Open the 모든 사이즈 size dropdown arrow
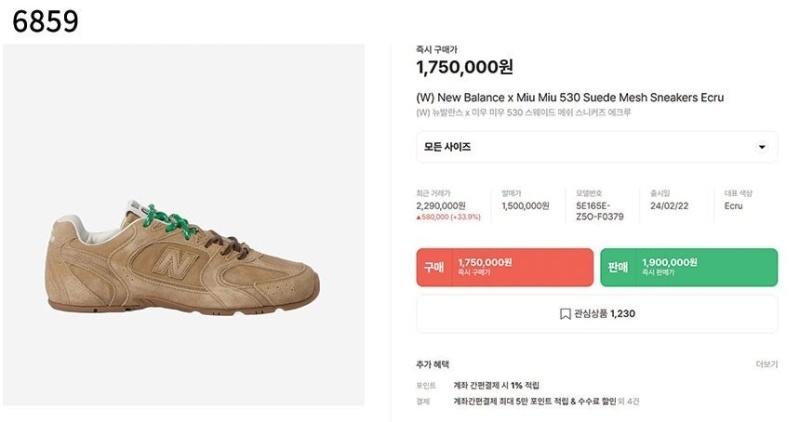Viewport: 800px width, 422px height. (x=762, y=147)
